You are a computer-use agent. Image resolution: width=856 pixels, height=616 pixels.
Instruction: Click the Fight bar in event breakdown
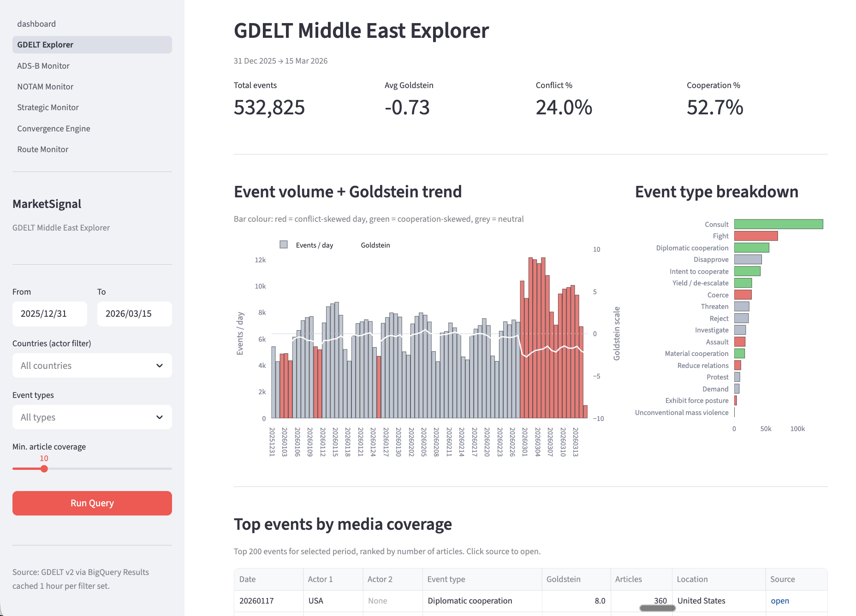(755, 236)
